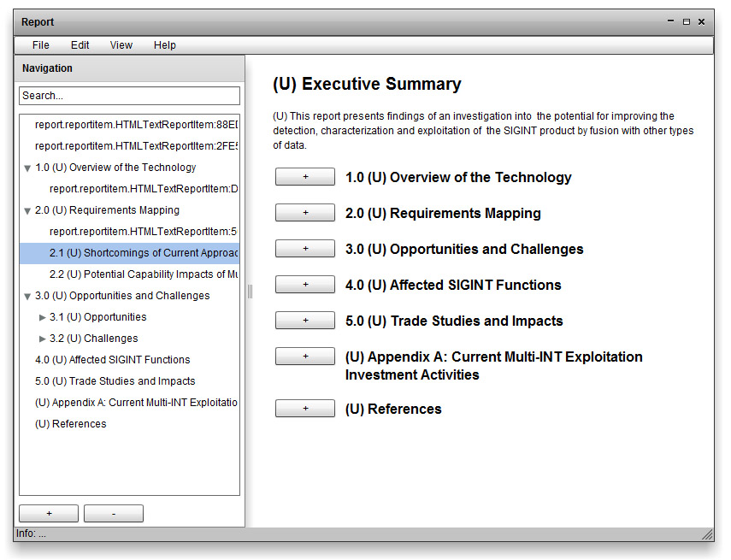The image size is (731, 560).
Task: Click plus button beside 3.0 Opportunities and Challenges
Action: (304, 249)
